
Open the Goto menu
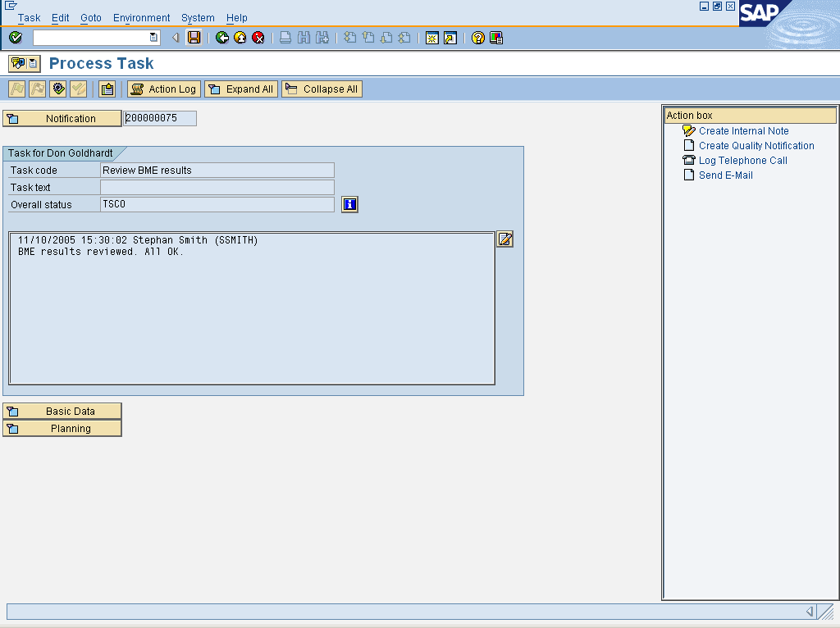[90, 18]
